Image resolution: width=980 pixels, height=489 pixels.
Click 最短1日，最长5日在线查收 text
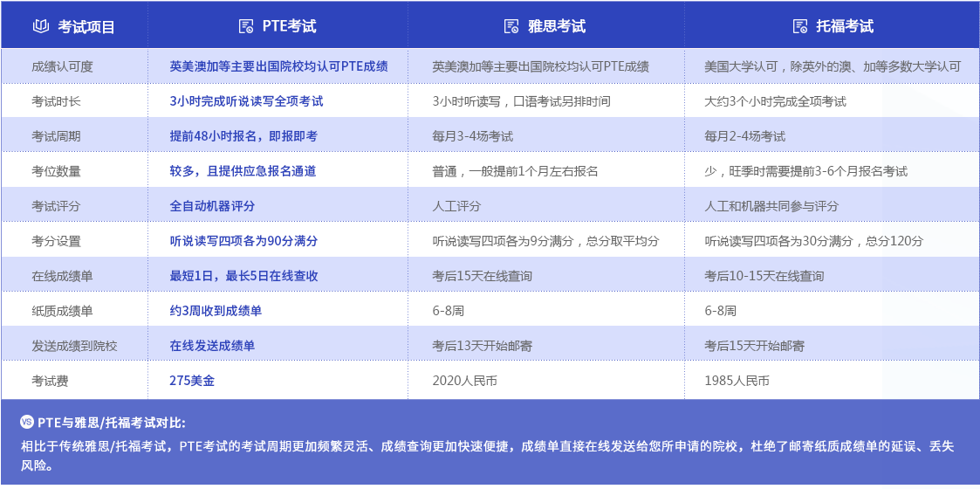pos(243,276)
